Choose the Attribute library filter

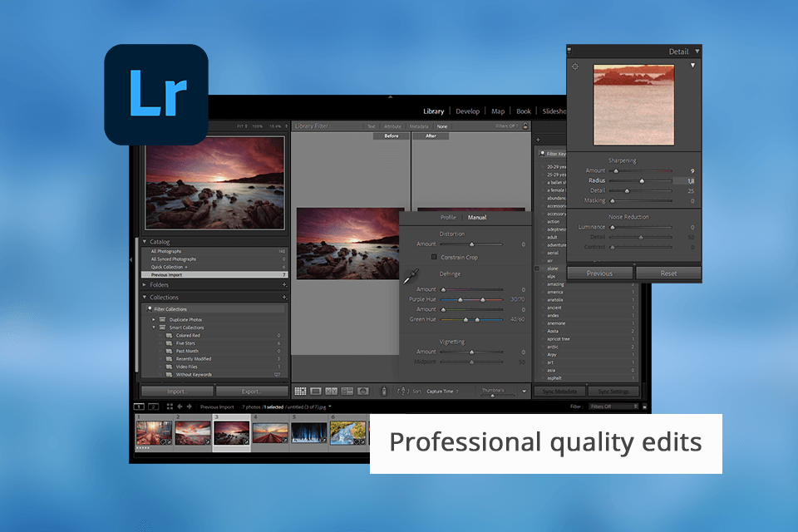click(x=392, y=126)
